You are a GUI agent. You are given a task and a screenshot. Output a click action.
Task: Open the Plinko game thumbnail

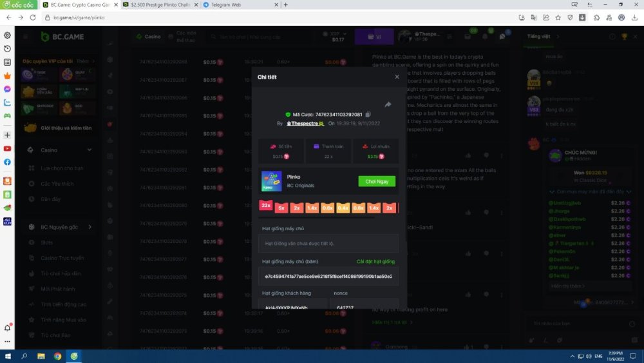[271, 181]
